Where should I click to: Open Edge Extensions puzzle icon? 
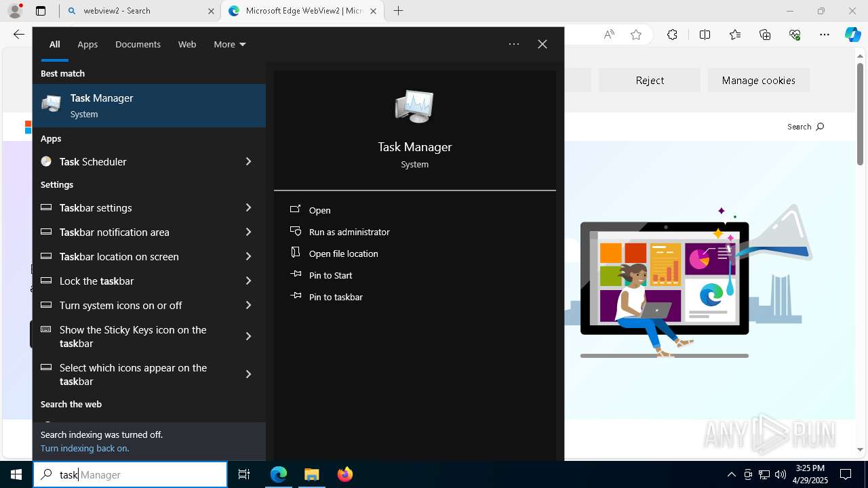[x=672, y=35]
